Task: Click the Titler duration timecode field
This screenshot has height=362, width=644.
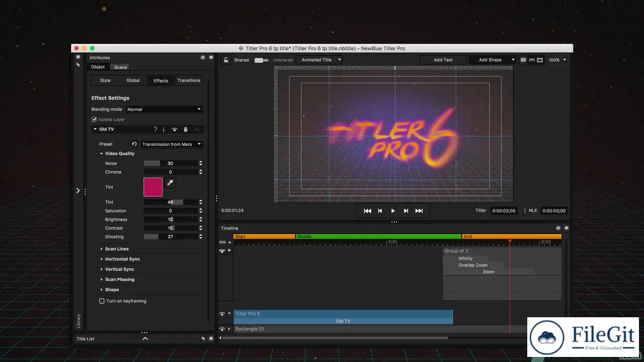Action: point(504,211)
